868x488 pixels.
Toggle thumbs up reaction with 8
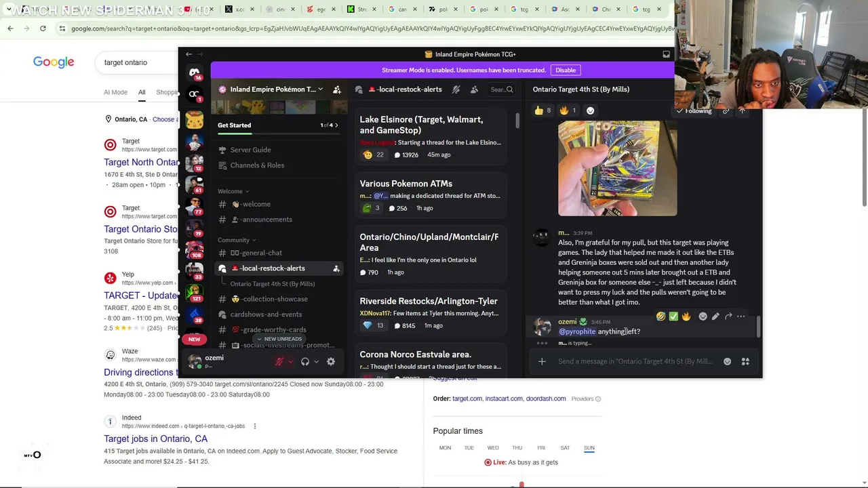(542, 110)
